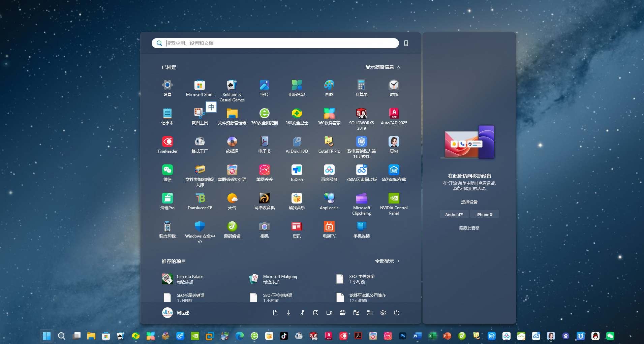The height and width of the screenshot is (344, 644).
Task: Open TranslucentTB pinned app
Action: tap(200, 201)
